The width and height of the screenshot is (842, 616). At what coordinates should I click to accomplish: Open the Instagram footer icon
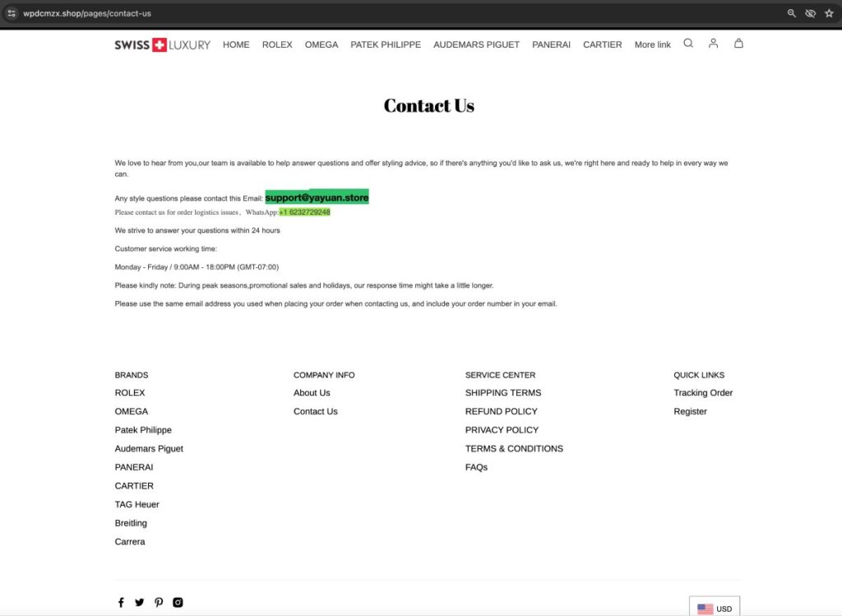click(178, 602)
